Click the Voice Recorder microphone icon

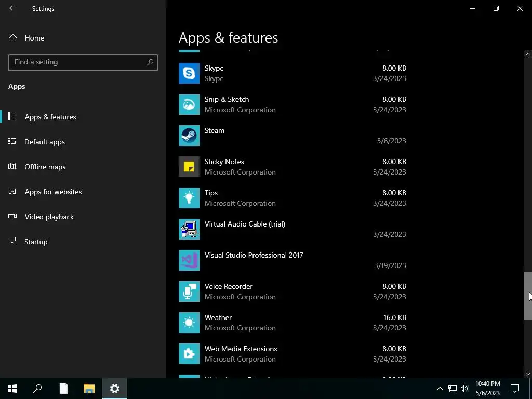click(x=189, y=292)
